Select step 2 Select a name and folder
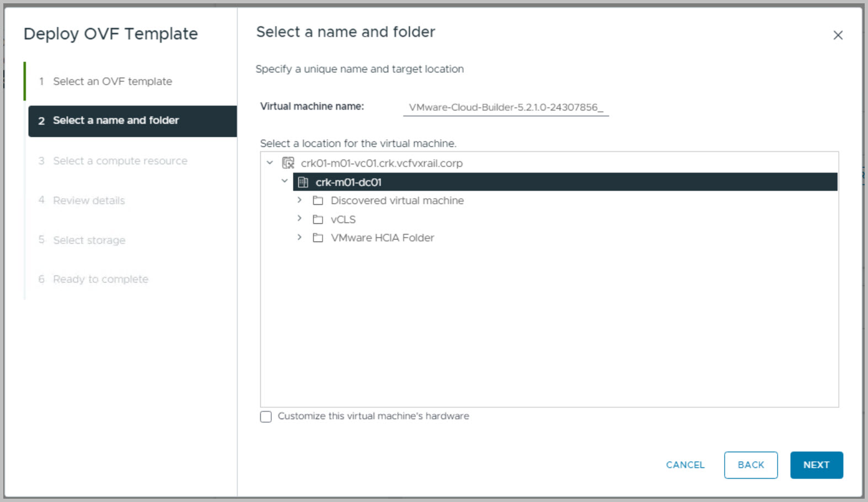868x502 pixels. click(116, 121)
